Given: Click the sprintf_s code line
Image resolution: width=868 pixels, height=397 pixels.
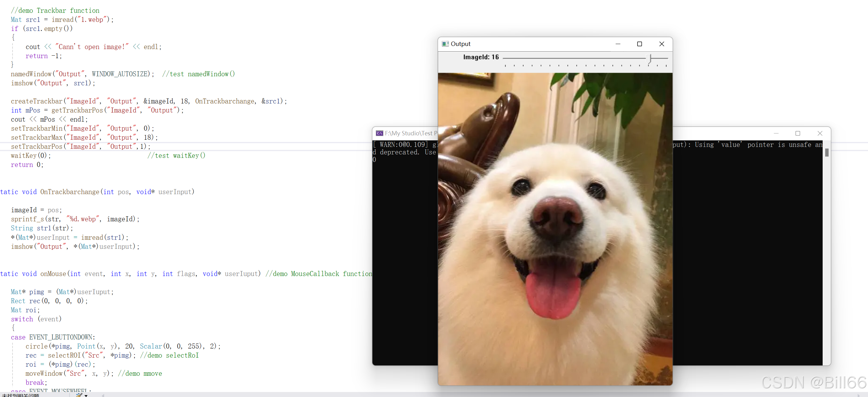Looking at the screenshot, I should (75, 219).
